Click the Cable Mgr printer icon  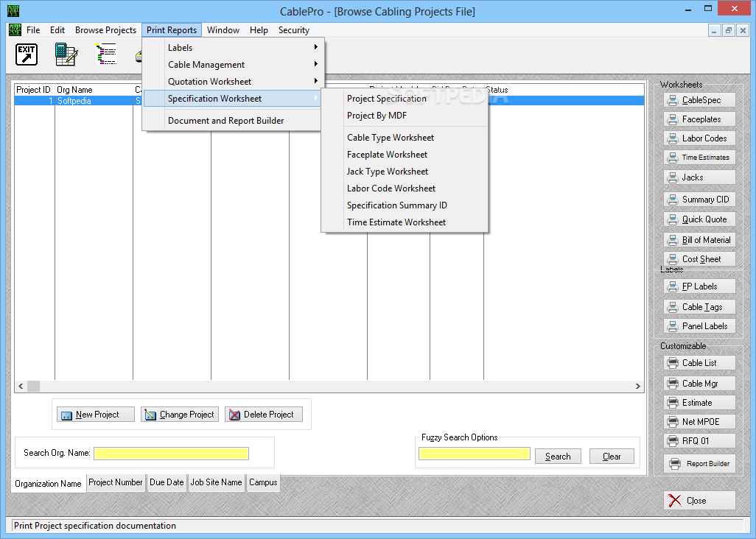click(x=673, y=384)
